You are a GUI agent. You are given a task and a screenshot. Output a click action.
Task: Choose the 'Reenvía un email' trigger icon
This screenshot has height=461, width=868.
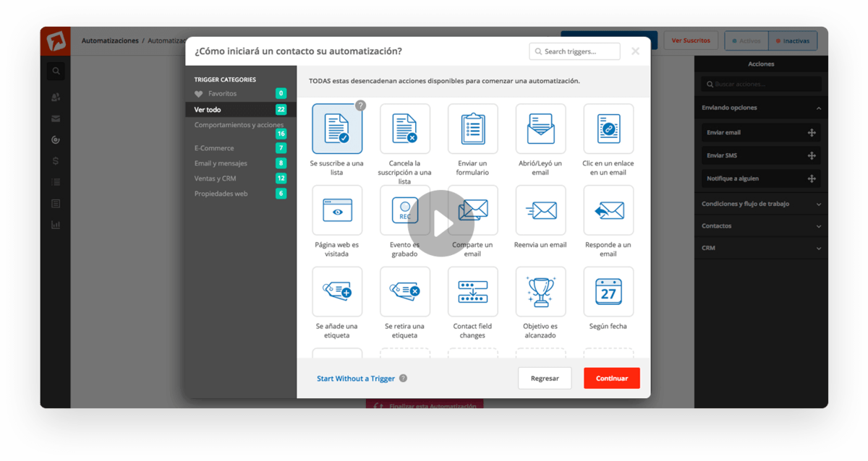pos(540,210)
